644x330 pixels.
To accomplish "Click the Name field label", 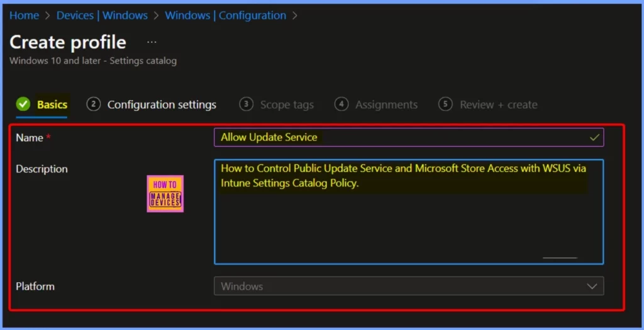I will (30, 138).
